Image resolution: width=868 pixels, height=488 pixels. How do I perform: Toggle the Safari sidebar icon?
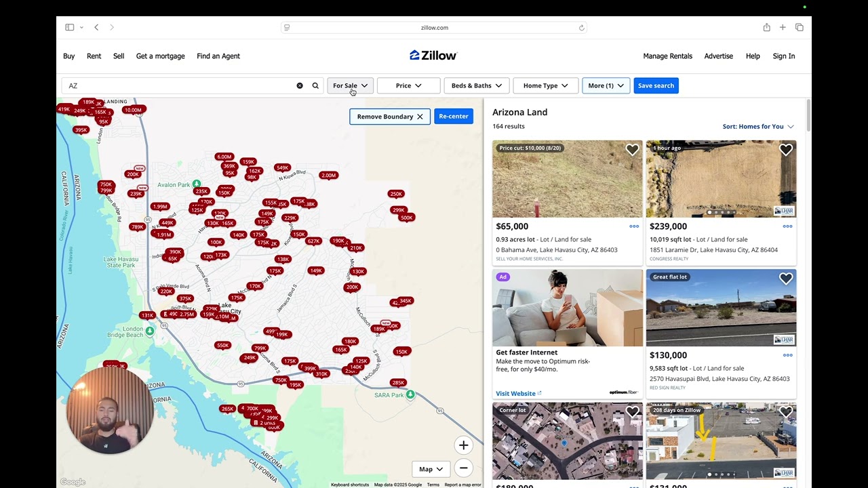click(x=69, y=27)
